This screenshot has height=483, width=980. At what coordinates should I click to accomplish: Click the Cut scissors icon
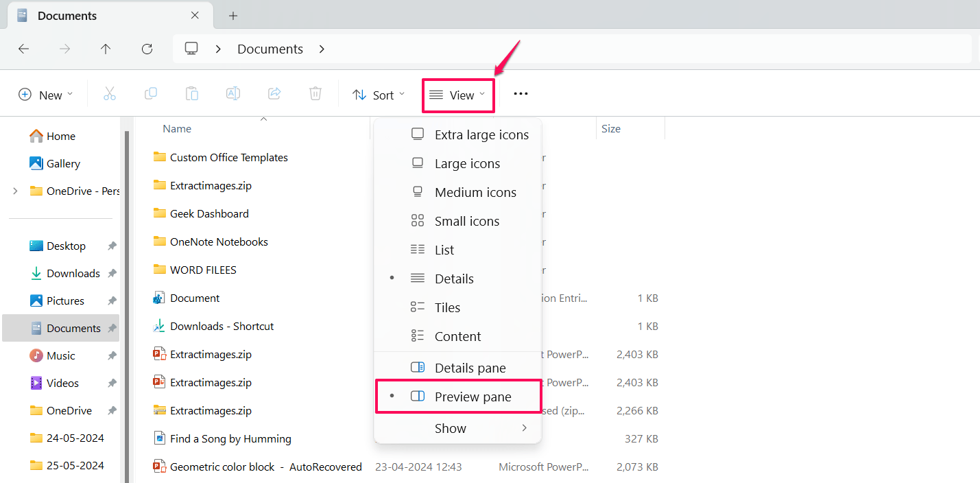coord(110,95)
